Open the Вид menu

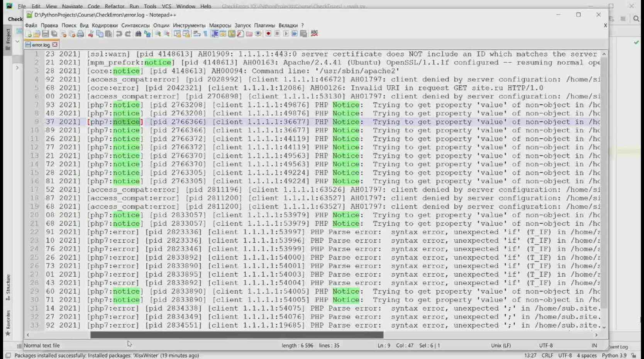84,25
